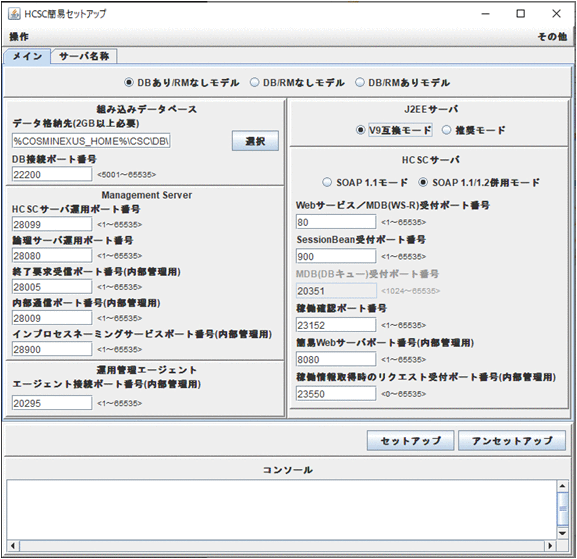Switch to the メイン tab
The height and width of the screenshot is (559, 577).
pyautogui.click(x=27, y=56)
